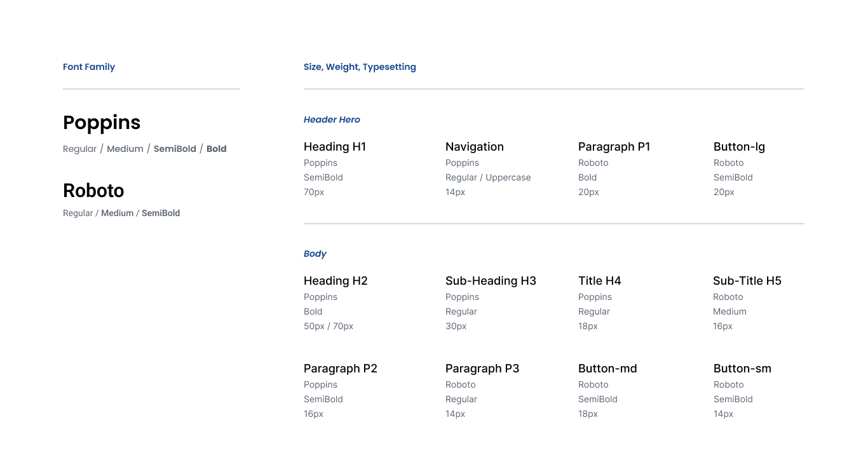The height and width of the screenshot is (476, 868).
Task: Click the "Bold" weight listed under the Poppins heading
Action: [x=217, y=149]
